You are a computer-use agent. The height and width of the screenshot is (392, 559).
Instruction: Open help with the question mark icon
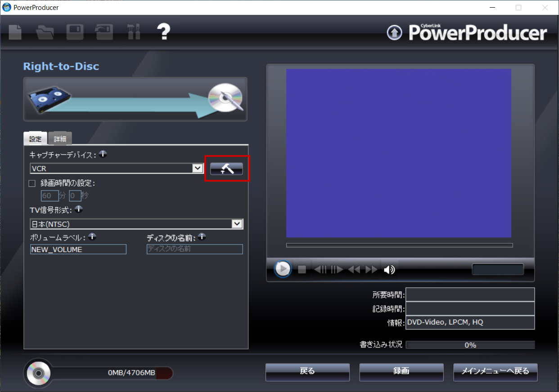click(x=163, y=32)
